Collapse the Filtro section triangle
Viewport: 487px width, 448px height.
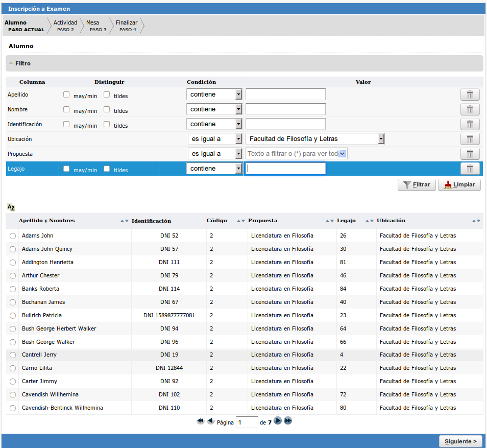pos(11,63)
